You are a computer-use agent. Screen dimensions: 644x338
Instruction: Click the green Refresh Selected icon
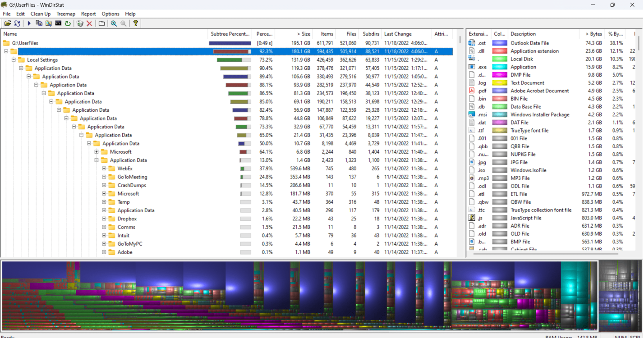tap(68, 23)
